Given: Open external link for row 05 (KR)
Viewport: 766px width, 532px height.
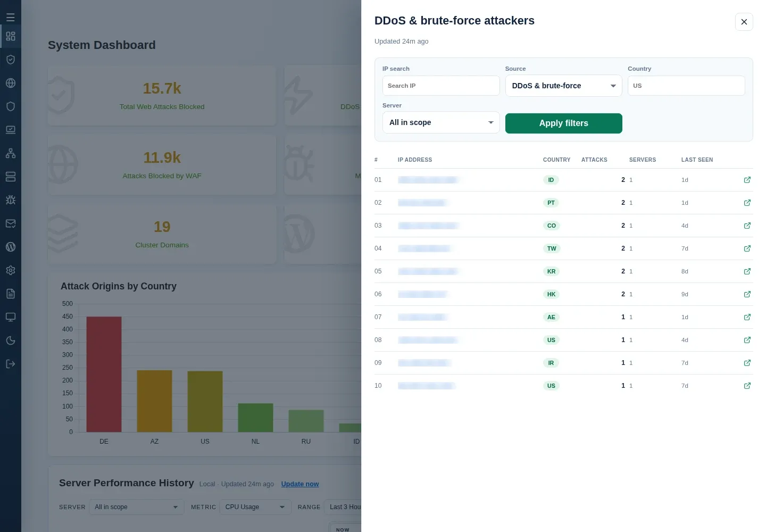Looking at the screenshot, I should 747,271.
